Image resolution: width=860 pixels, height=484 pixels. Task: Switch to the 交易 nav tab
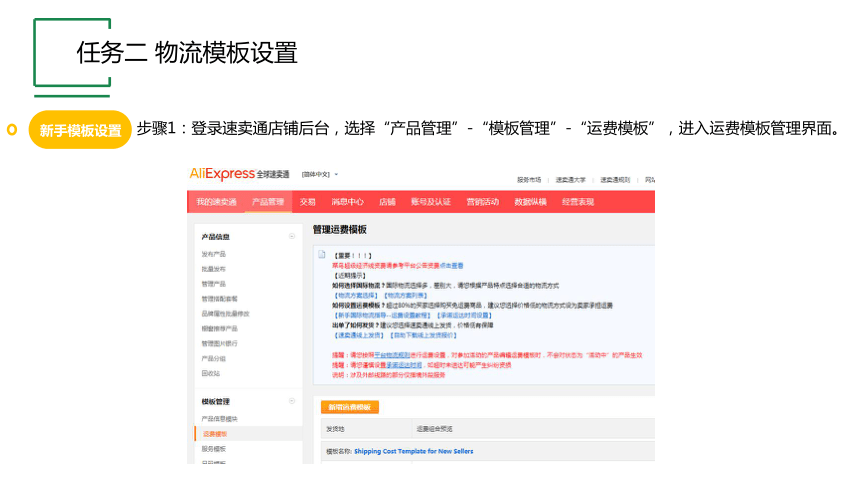[x=308, y=202]
